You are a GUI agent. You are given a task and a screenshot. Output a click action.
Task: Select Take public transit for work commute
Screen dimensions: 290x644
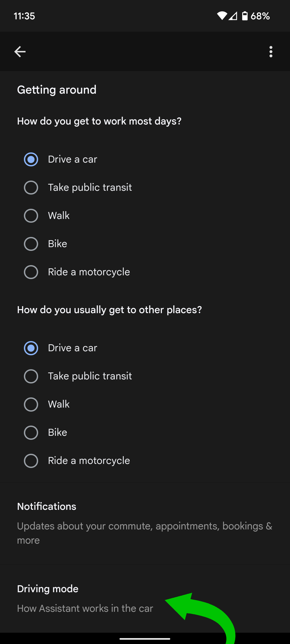(31, 188)
